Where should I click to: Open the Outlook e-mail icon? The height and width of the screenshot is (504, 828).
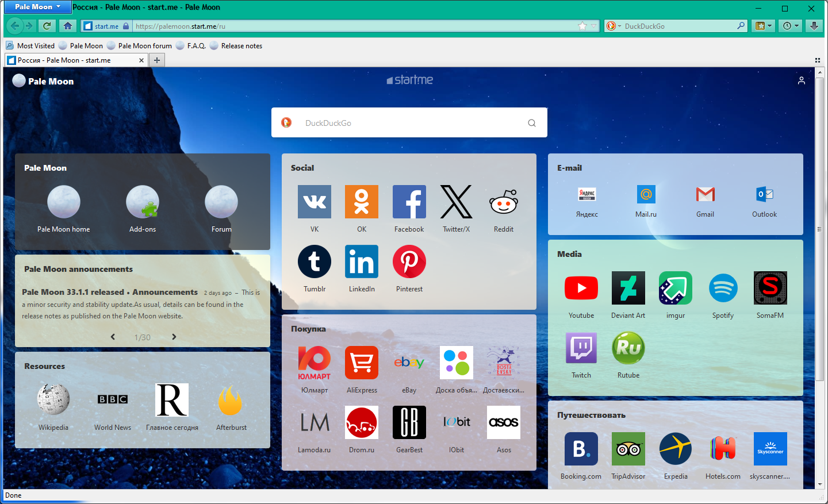[765, 194]
